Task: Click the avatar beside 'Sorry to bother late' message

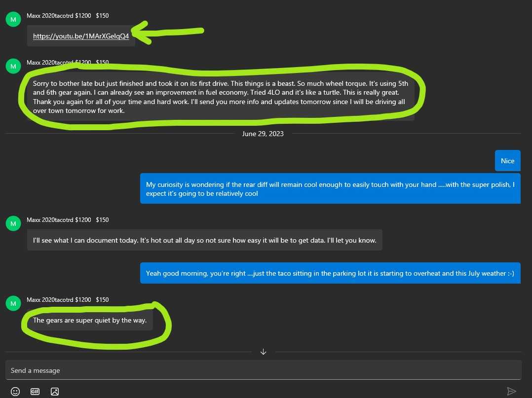Action: point(13,66)
